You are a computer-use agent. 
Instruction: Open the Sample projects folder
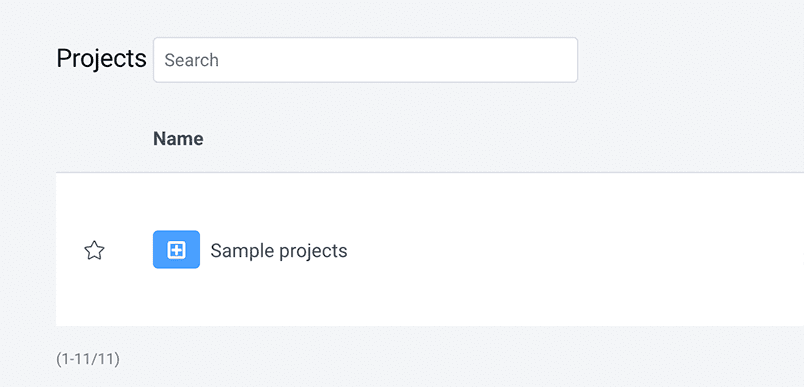point(278,251)
